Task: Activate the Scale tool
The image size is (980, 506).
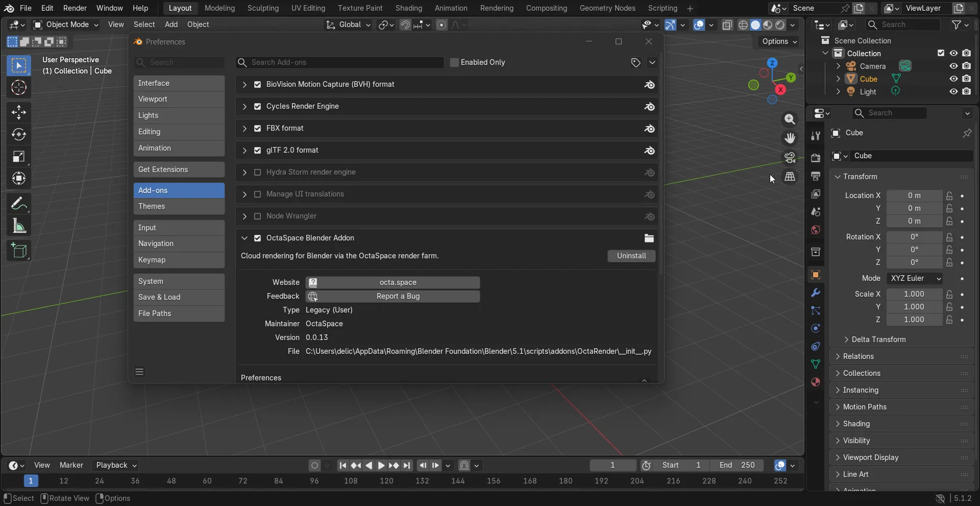Action: (19, 156)
